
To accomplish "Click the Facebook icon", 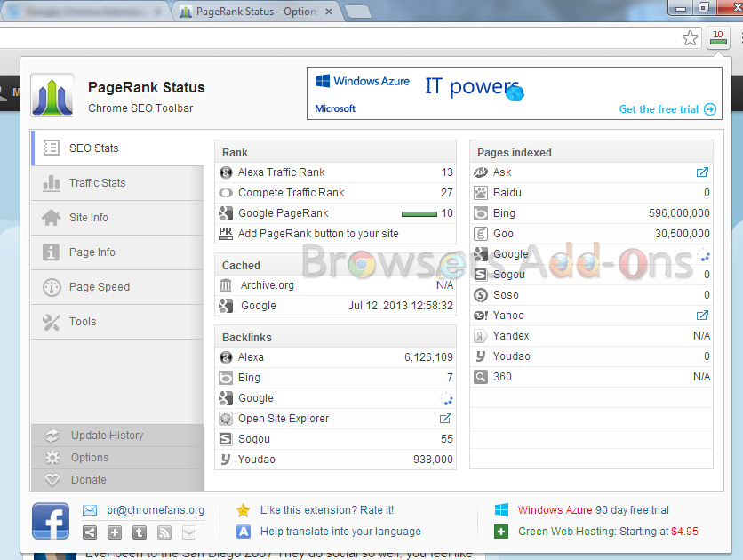I will point(51,521).
